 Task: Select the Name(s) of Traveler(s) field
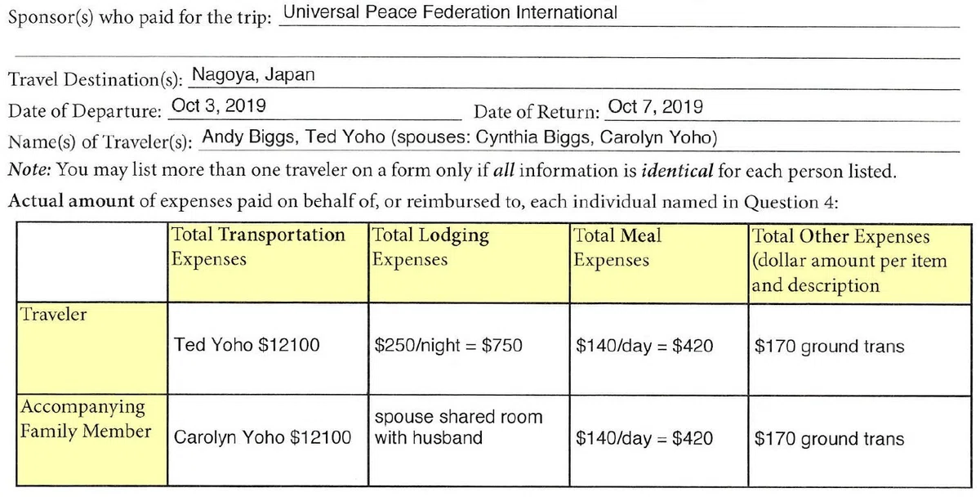577,139
